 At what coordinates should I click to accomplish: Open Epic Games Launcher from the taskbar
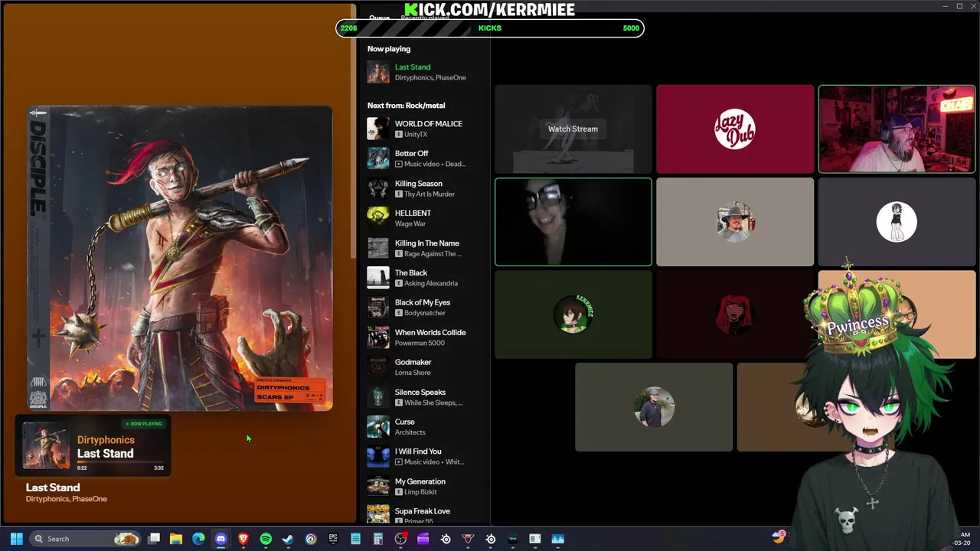(x=333, y=539)
